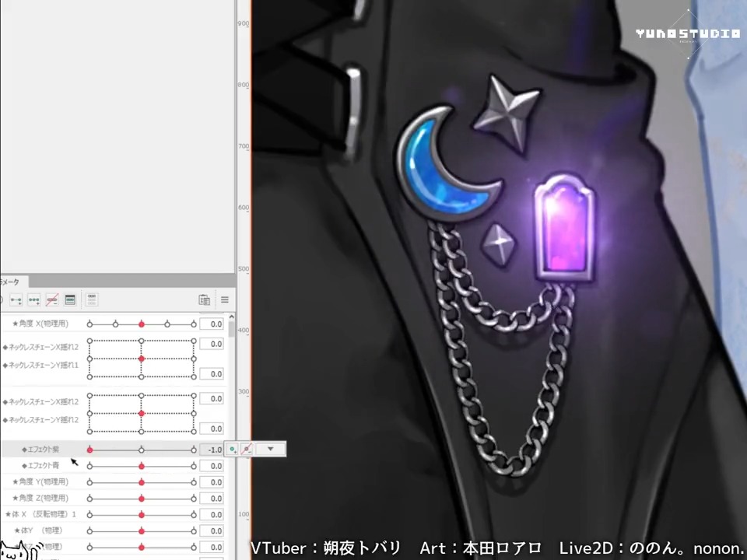747x560 pixels.
Task: Click the エフェクト紫 slider middle key point
Action: coord(142,450)
